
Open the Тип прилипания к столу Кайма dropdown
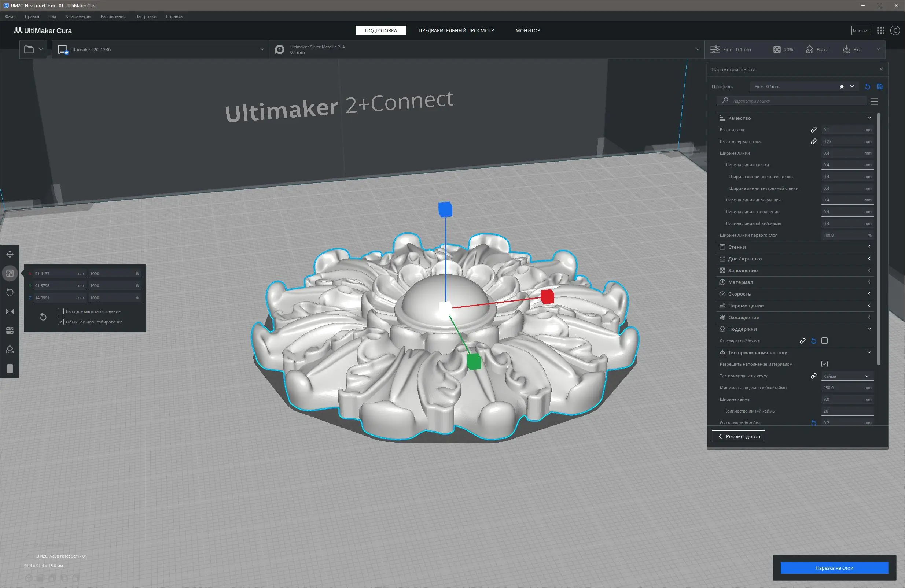(846, 376)
